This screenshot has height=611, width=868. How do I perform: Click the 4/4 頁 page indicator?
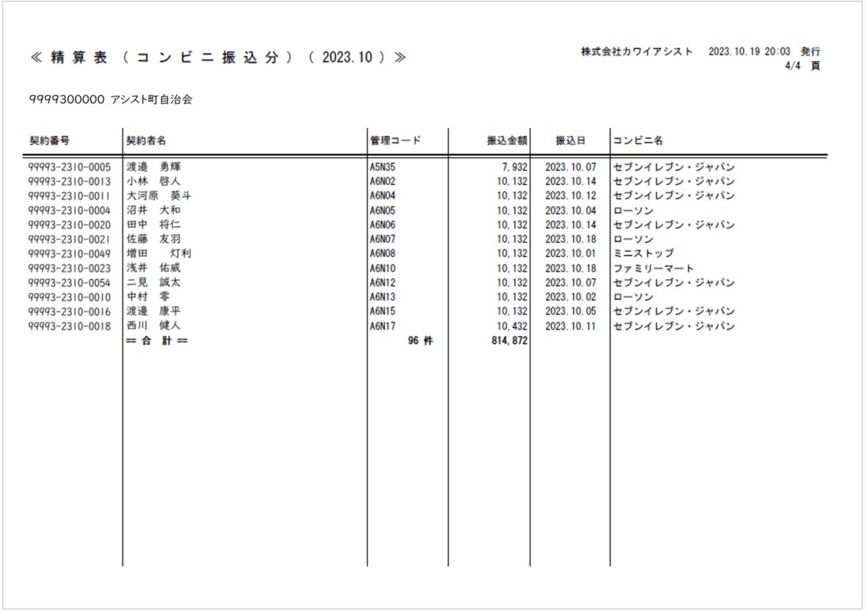coord(802,66)
